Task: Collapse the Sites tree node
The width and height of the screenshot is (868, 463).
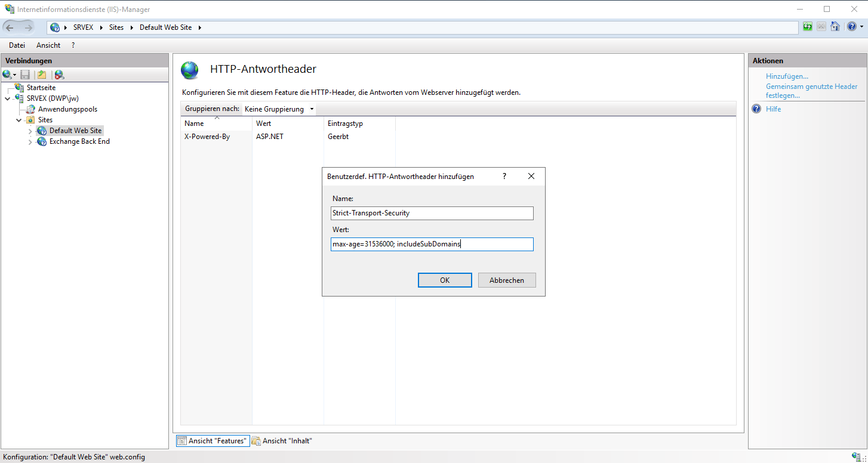Action: 19,121
